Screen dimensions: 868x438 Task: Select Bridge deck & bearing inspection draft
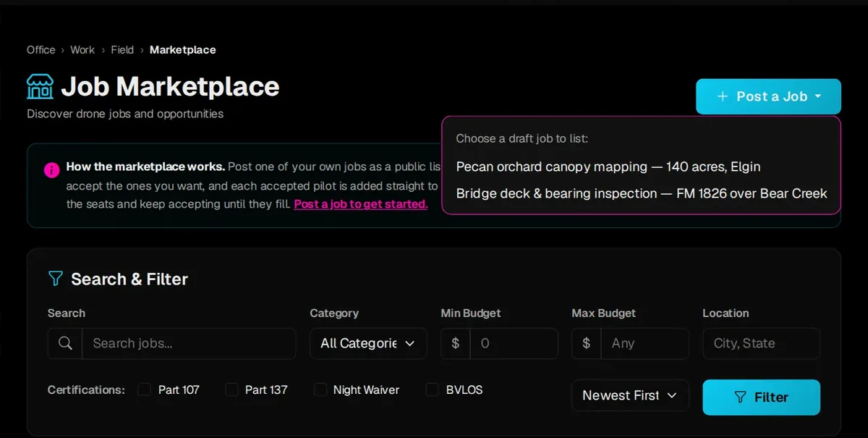[642, 193]
